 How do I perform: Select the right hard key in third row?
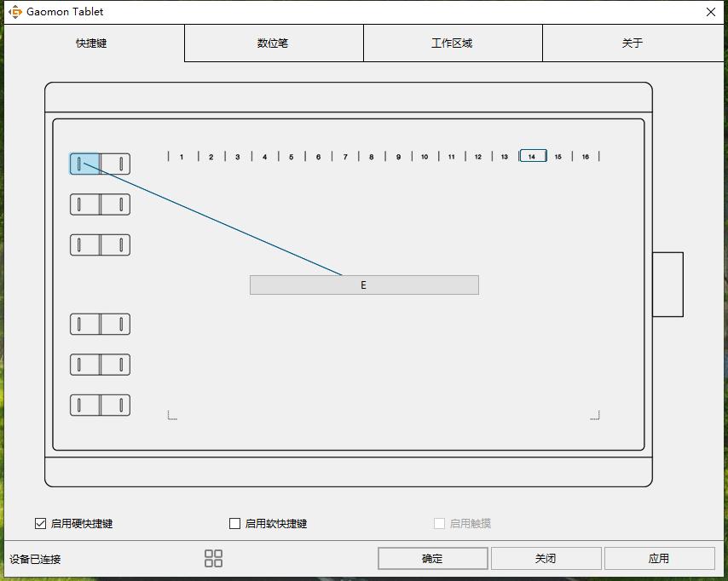[115, 245]
